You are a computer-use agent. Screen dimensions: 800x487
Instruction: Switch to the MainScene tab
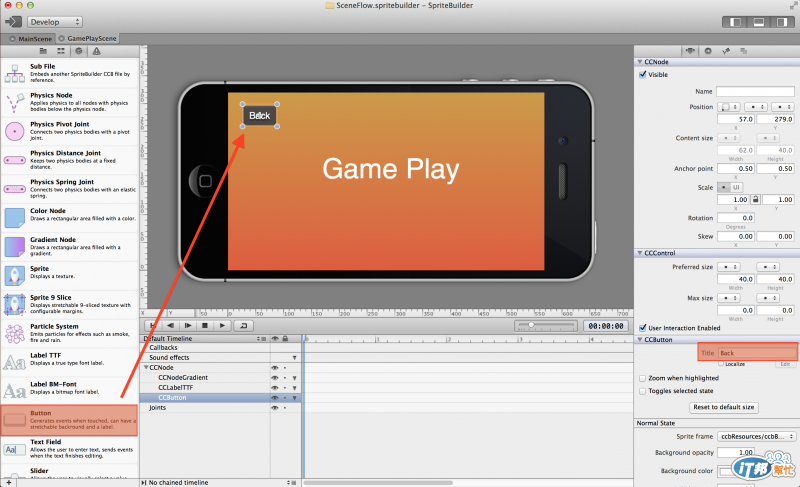click(30, 39)
